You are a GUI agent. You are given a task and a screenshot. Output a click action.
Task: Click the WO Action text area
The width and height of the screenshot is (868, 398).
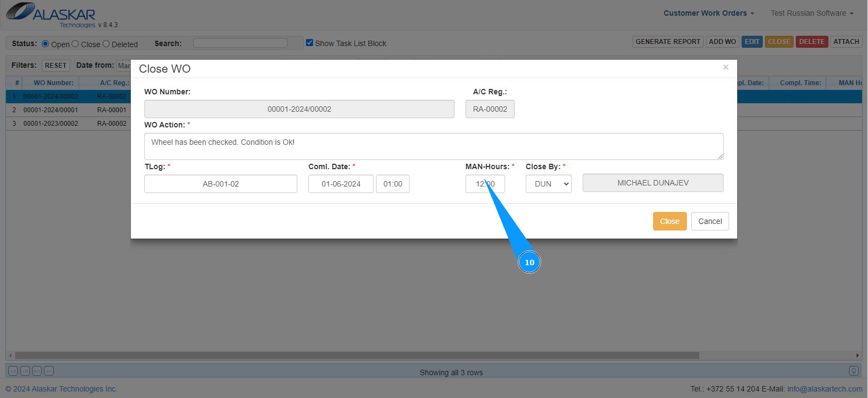(x=433, y=146)
